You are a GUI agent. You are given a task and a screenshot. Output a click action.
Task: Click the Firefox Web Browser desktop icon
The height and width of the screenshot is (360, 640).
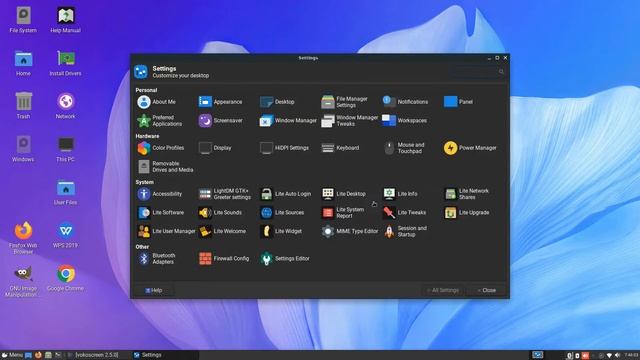point(23,237)
